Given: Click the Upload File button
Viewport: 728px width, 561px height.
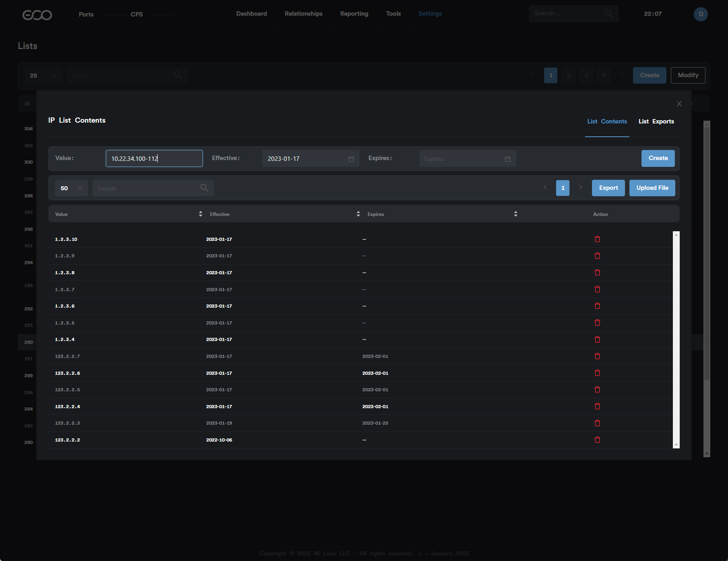Looking at the screenshot, I should pos(652,188).
